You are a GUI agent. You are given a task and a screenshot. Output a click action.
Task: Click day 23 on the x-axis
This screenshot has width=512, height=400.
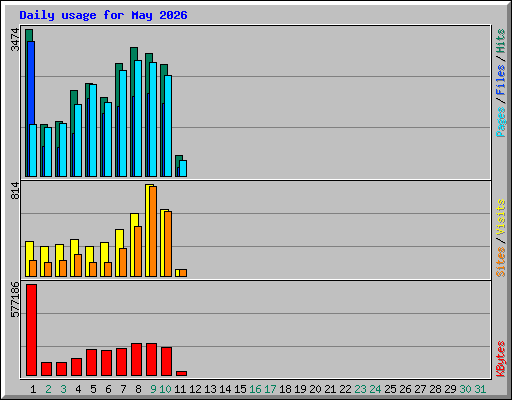(360, 389)
